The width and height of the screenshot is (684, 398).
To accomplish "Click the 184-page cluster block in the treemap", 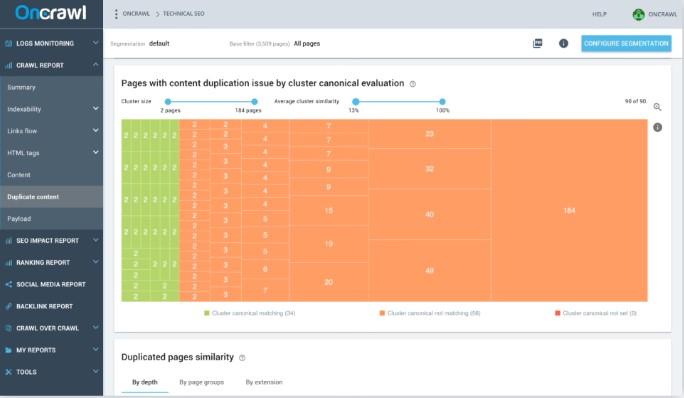I will pos(569,210).
